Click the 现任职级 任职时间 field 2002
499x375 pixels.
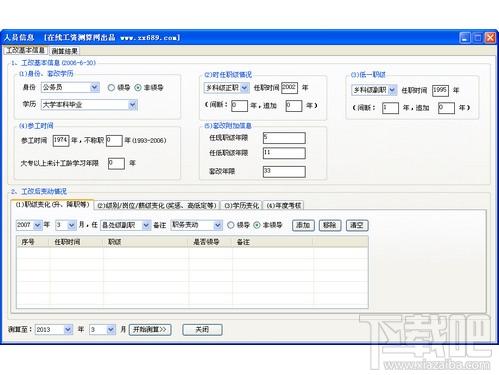(289, 88)
